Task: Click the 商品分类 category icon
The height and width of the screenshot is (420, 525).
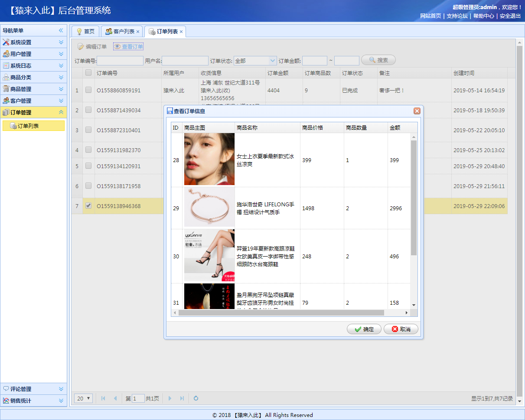Action: (x=6, y=78)
